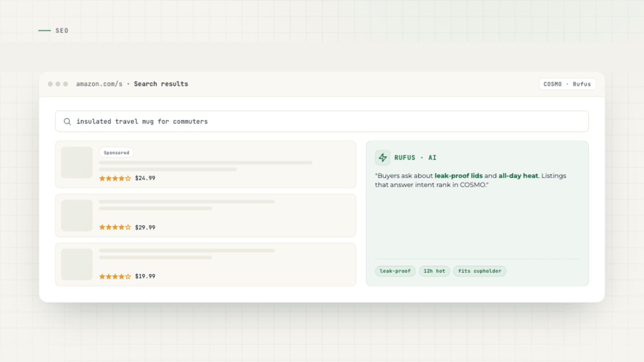The width and height of the screenshot is (644, 362).
Task: Click the search magnifier icon
Action: (67, 121)
